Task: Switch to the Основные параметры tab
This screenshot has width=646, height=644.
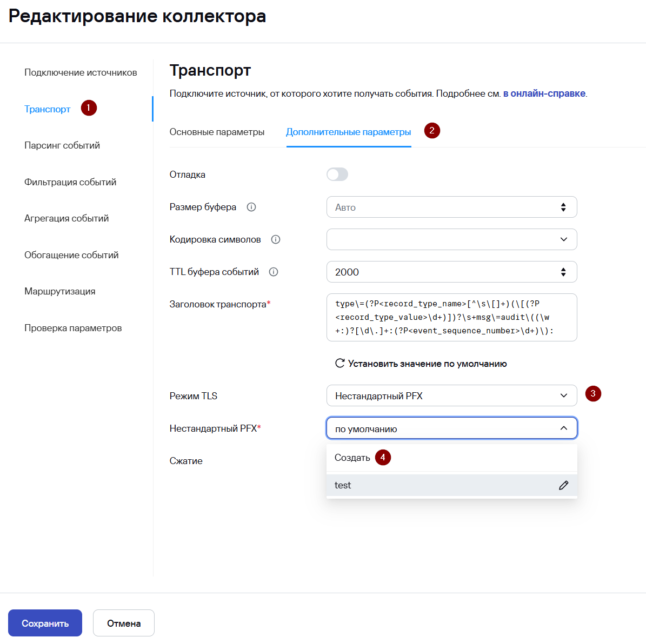Action: 217,132
